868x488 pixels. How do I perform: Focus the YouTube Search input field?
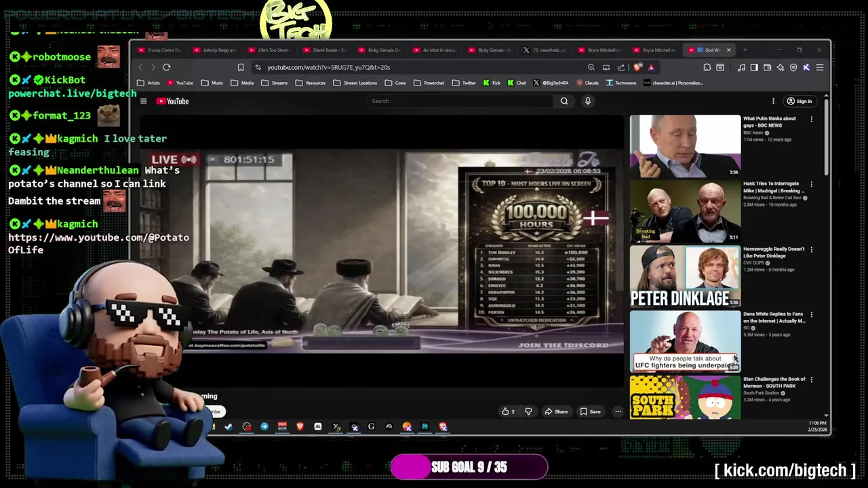click(x=461, y=101)
